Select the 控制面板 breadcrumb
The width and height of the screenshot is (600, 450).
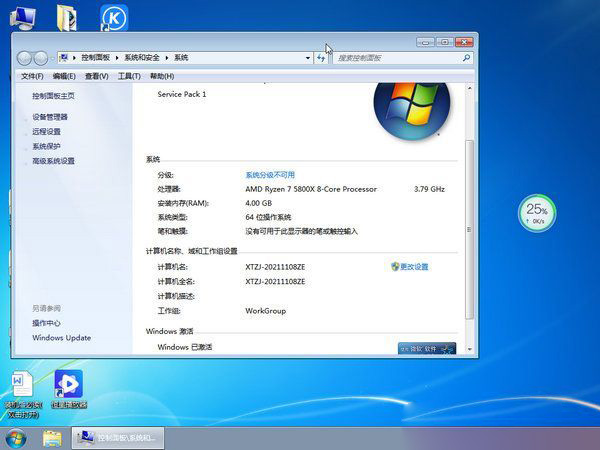[x=95, y=58]
